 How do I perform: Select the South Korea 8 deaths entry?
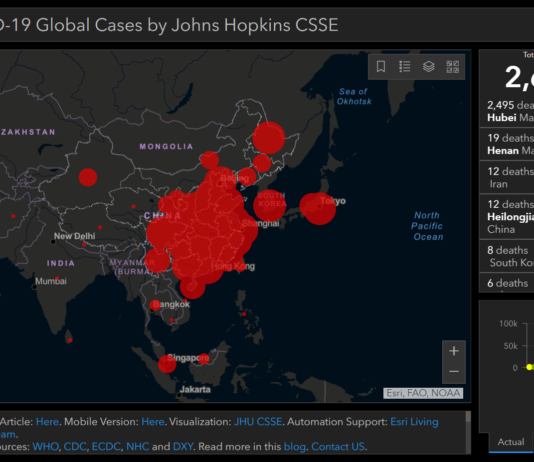[507, 256]
